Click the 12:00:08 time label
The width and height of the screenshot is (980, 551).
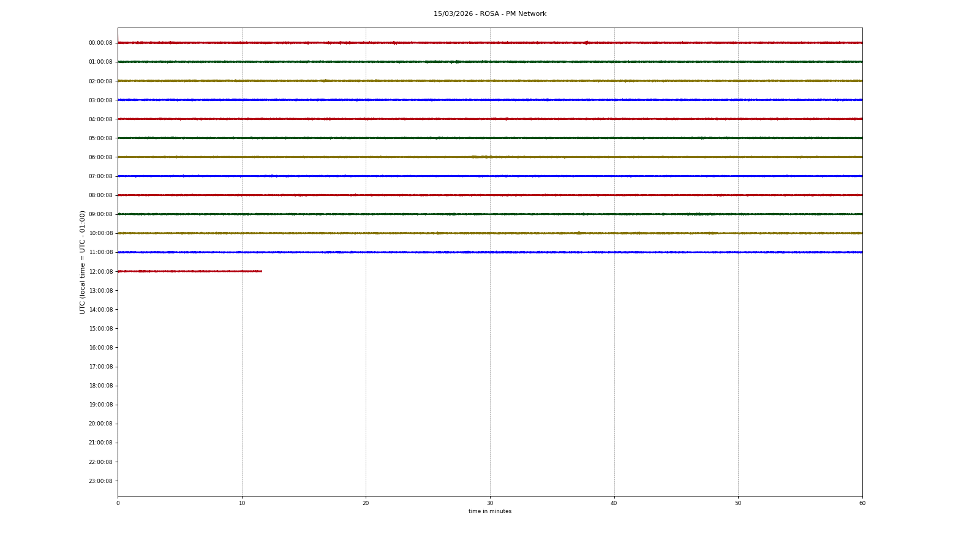pos(100,272)
